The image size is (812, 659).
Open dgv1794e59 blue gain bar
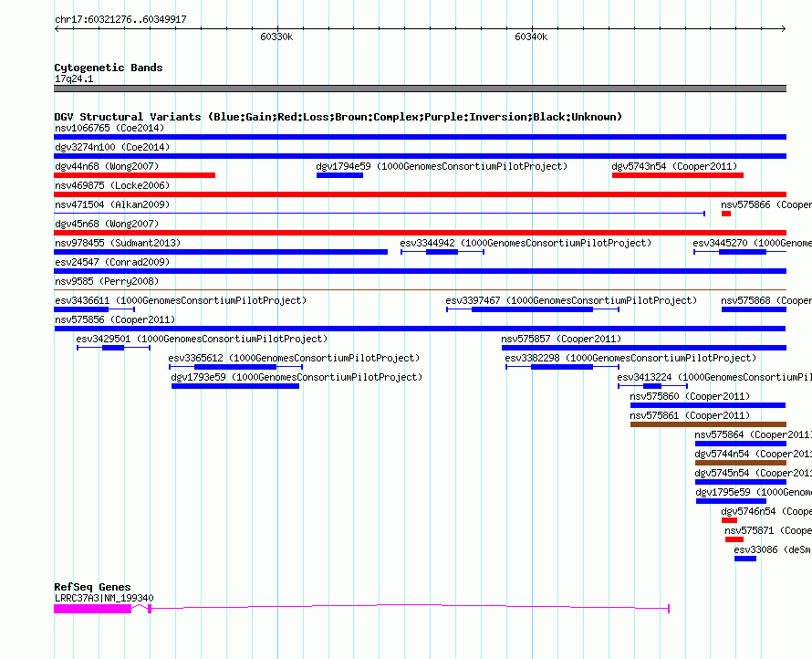[339, 175]
